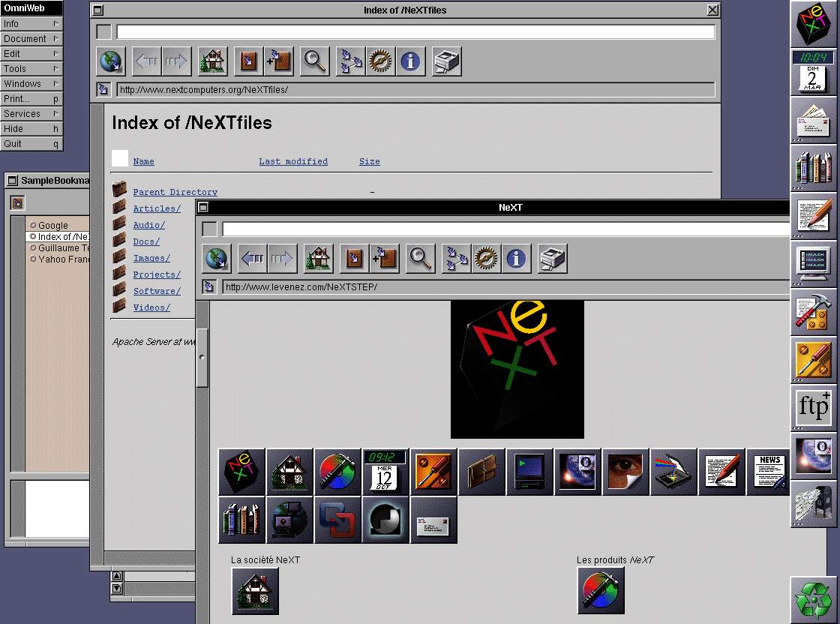Open the Edit app notepad pencil icon in dock
The width and height of the screenshot is (840, 624).
(x=813, y=216)
